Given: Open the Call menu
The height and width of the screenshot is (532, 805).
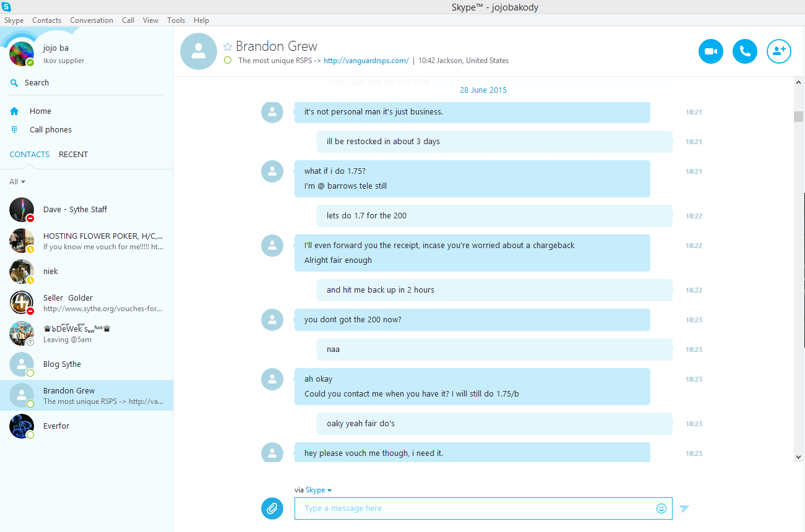Looking at the screenshot, I should 128,20.
